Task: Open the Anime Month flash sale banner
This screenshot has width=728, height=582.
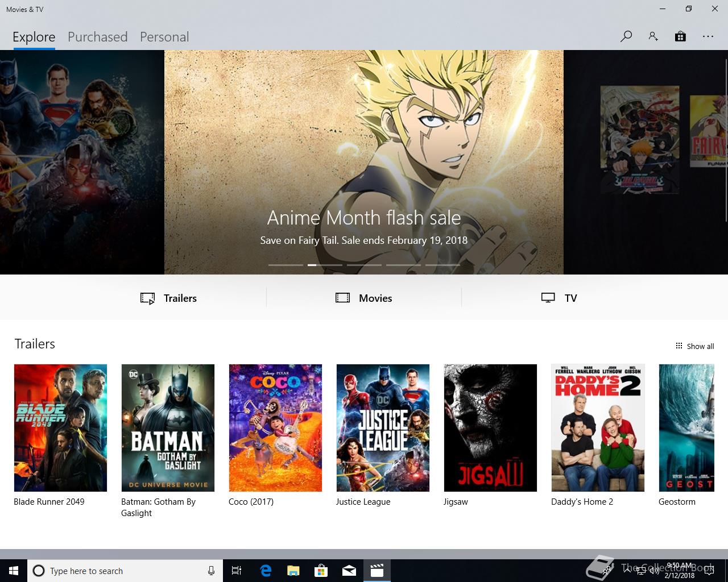Action: click(364, 162)
